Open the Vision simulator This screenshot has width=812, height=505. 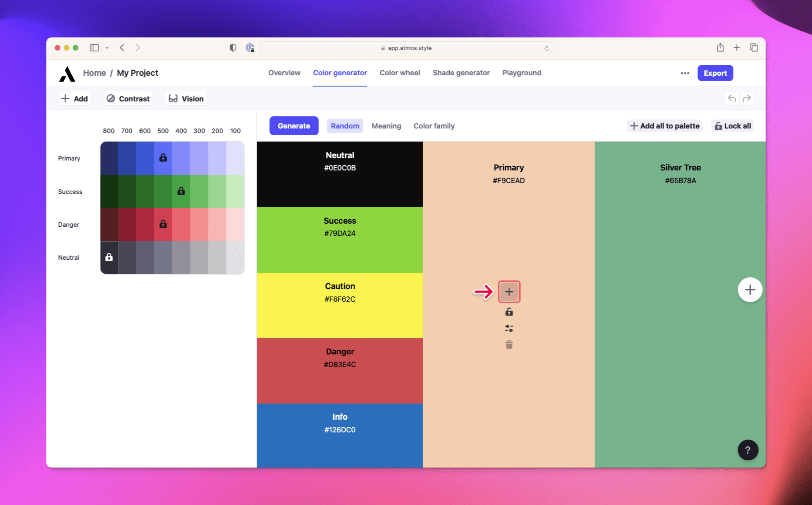[185, 98]
